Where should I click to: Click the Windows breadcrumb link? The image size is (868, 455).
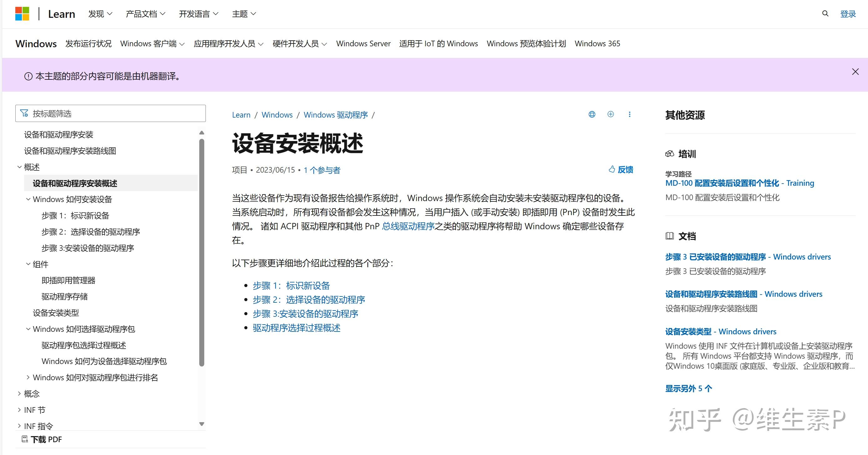277,115
